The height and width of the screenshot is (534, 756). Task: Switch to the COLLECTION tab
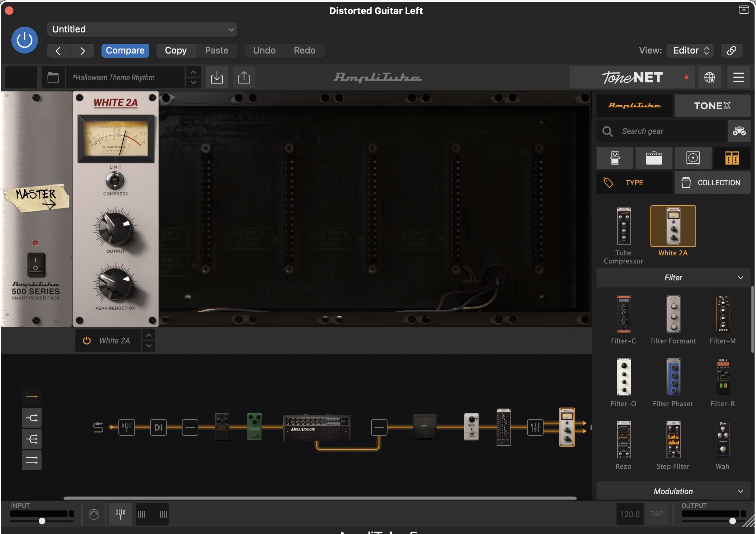click(712, 182)
